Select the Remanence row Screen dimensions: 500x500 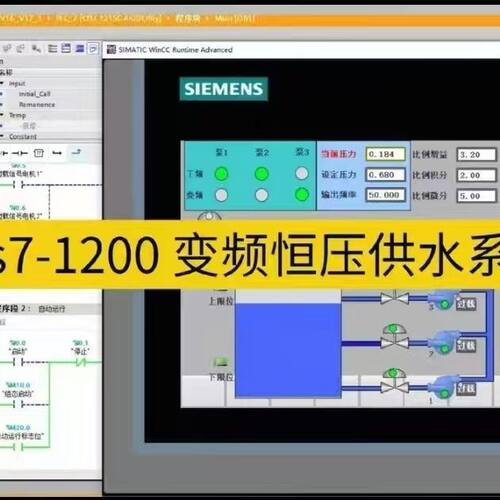(50, 105)
